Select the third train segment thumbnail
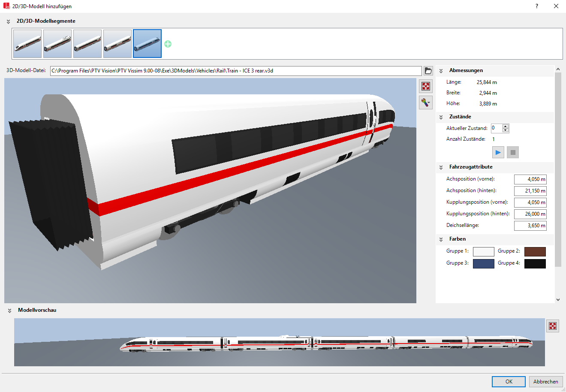566x392 pixels. 87,44
